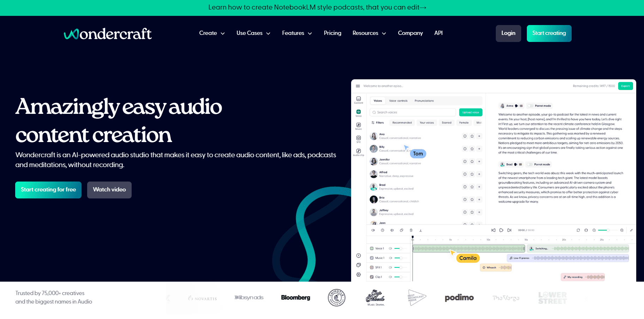Add the Jeffrey voice with plus
The width and height of the screenshot is (644, 319).
click(479, 212)
